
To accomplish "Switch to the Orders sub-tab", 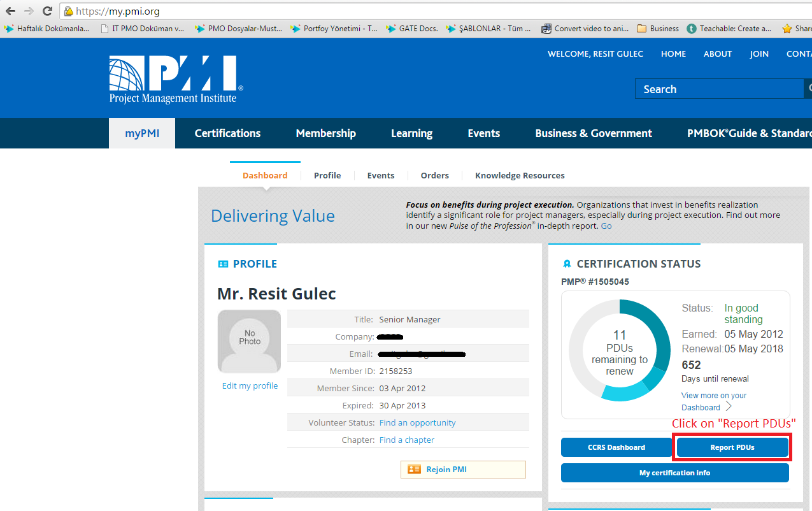I will coord(435,175).
